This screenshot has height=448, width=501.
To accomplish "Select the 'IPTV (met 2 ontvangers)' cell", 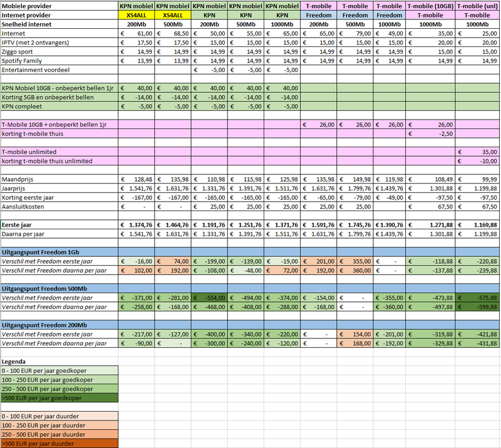I will pos(59,43).
